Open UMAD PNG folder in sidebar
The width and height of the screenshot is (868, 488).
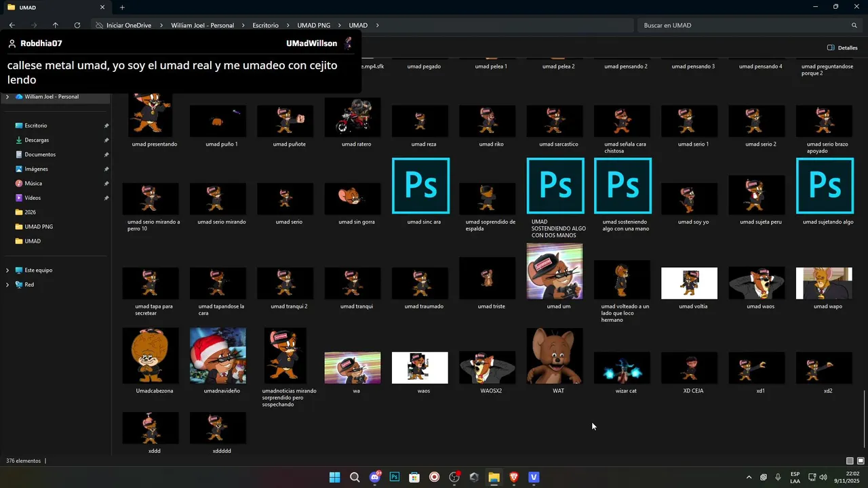[x=39, y=227]
